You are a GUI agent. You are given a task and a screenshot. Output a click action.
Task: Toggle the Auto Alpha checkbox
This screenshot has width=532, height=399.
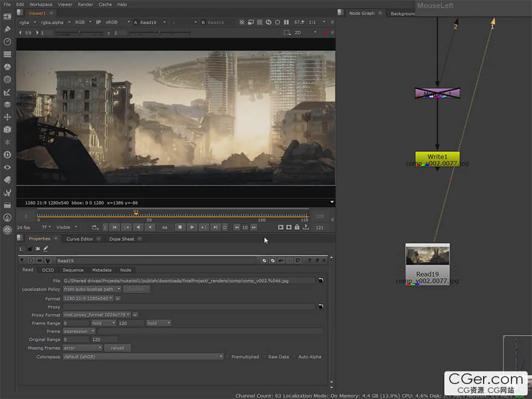[x=295, y=357]
